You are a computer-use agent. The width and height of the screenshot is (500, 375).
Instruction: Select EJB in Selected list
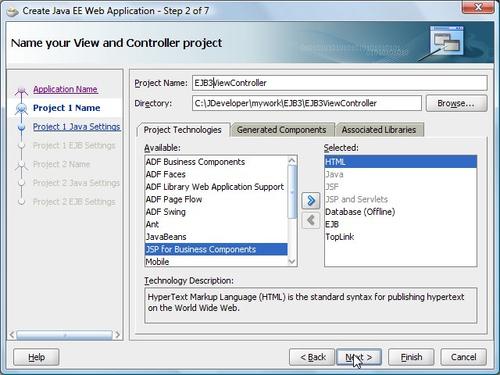point(400,224)
